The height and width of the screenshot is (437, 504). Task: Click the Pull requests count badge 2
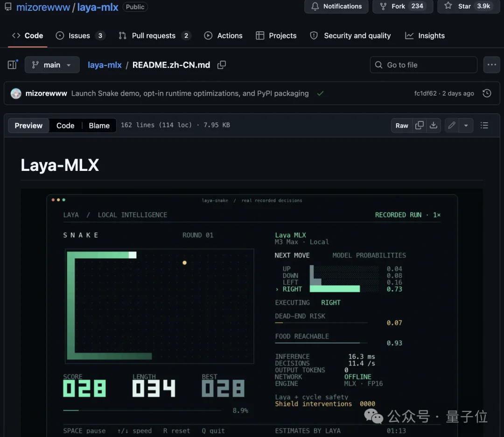pyautogui.click(x=186, y=35)
